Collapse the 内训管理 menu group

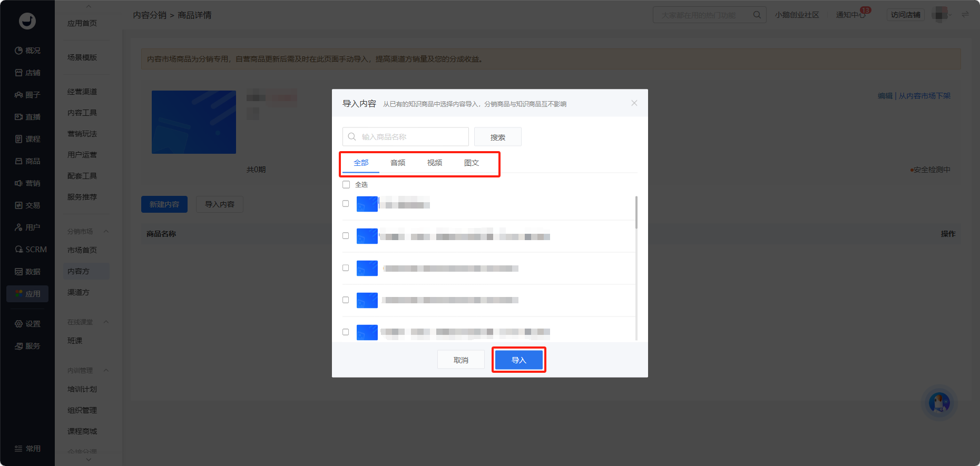pos(106,371)
